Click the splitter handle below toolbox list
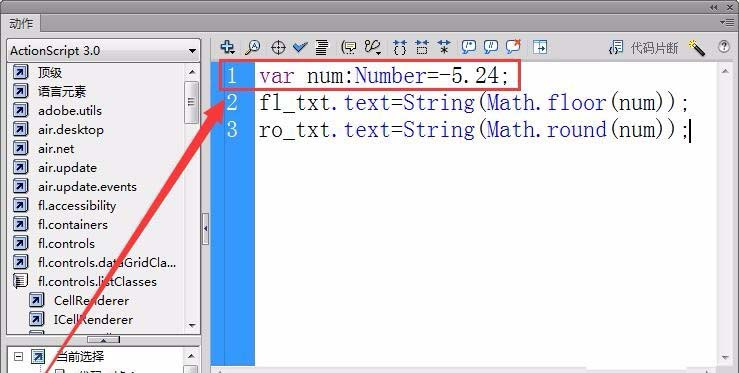739x373 pixels. 104,340
